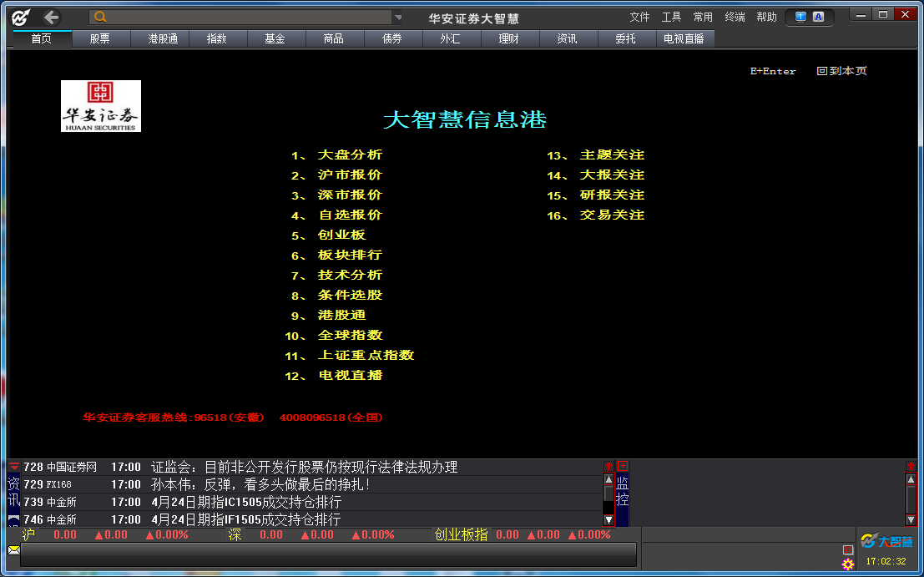This screenshot has height=577, width=924.
Task: Click the Dazhihui app logo icon at top-left
Action: 21,18
